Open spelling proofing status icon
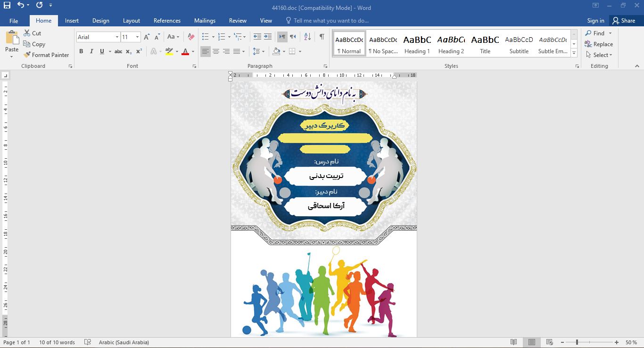The image size is (644, 348). tap(87, 342)
